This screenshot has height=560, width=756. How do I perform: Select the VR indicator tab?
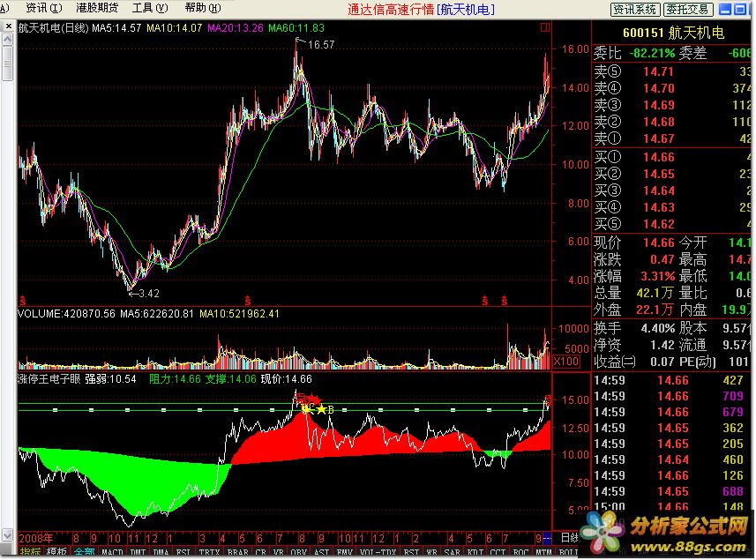279,552
